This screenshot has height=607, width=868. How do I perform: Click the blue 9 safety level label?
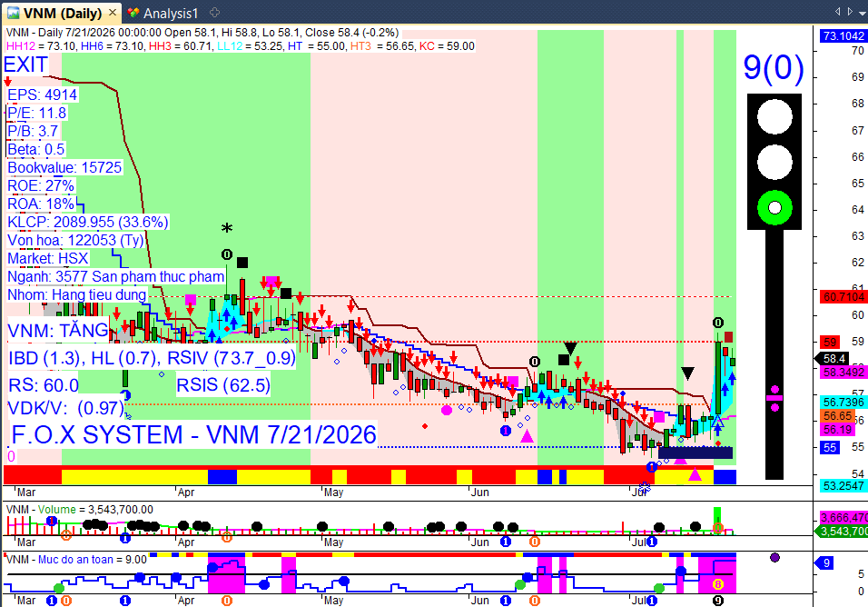pos(824,563)
